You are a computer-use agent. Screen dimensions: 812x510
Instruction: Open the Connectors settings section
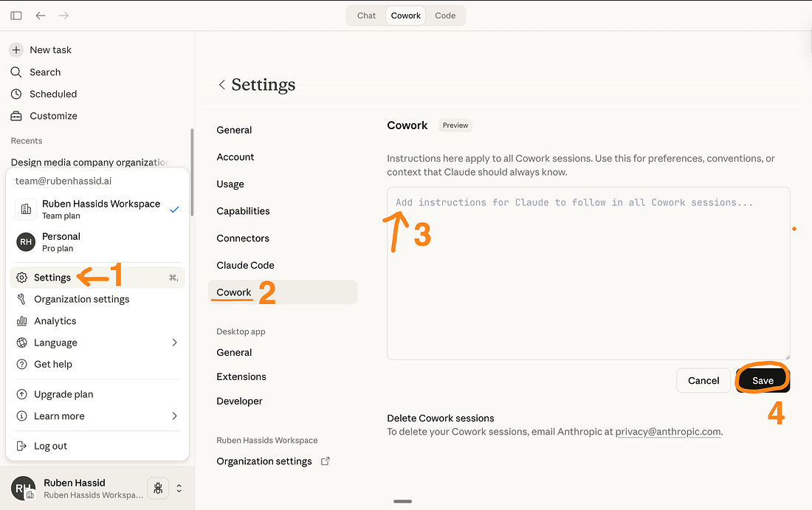243,238
